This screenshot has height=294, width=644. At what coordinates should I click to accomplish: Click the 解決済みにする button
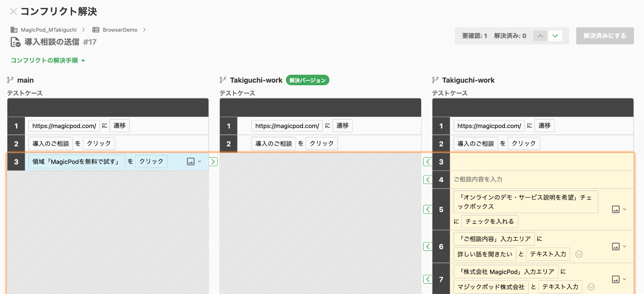(605, 36)
